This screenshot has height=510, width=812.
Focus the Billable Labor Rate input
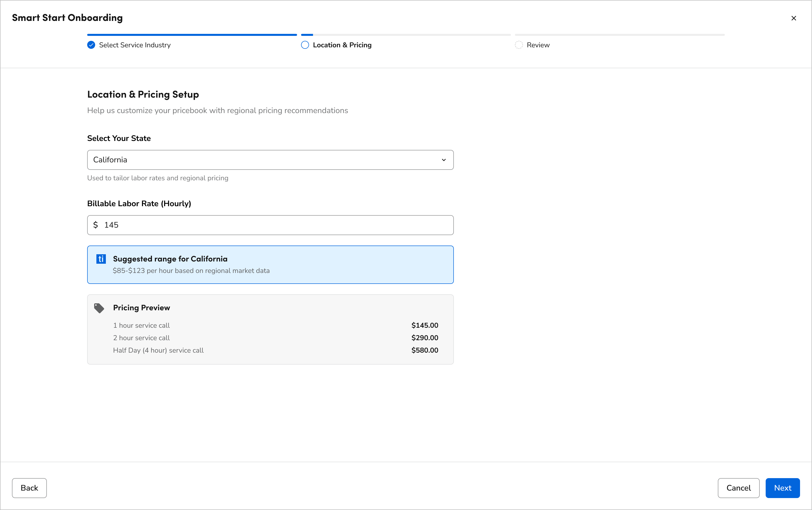[x=270, y=225]
